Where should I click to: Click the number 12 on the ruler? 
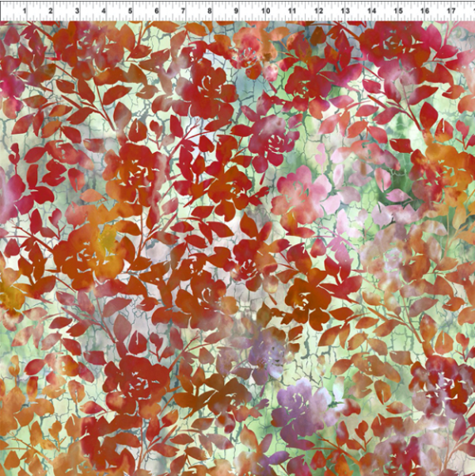click(319, 11)
